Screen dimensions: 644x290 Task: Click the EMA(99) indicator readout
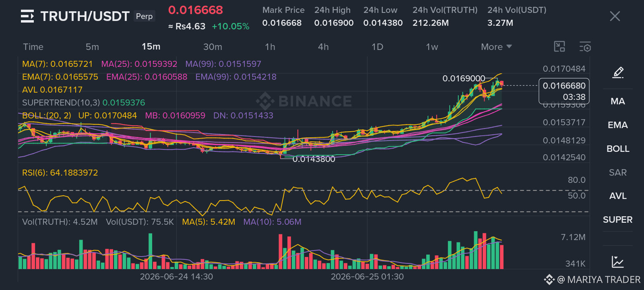tap(236, 77)
